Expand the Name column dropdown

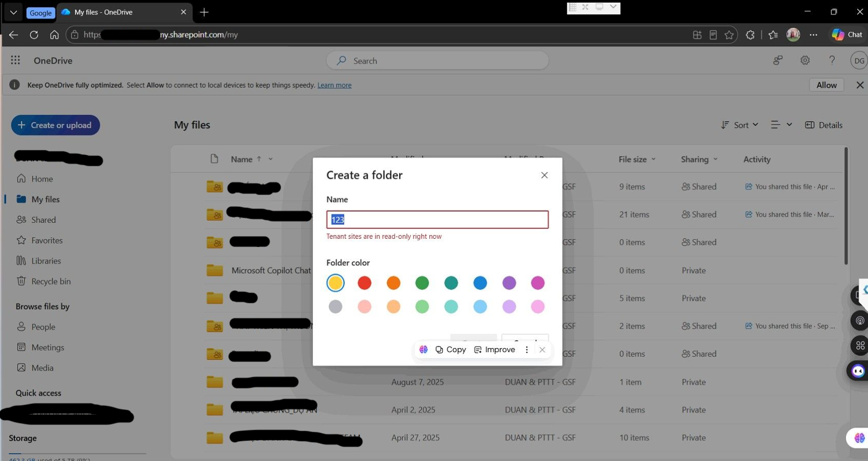click(270, 159)
